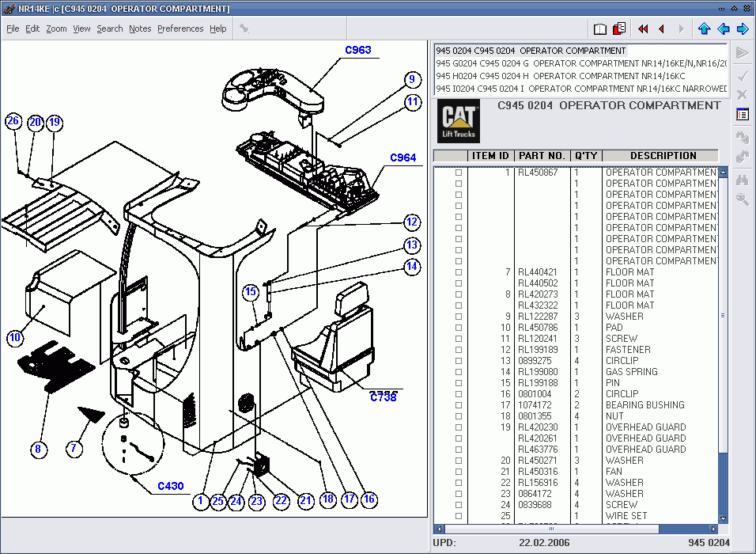This screenshot has width=756, height=554.
Task: Jump to first page with double red arrow
Action: 643,29
